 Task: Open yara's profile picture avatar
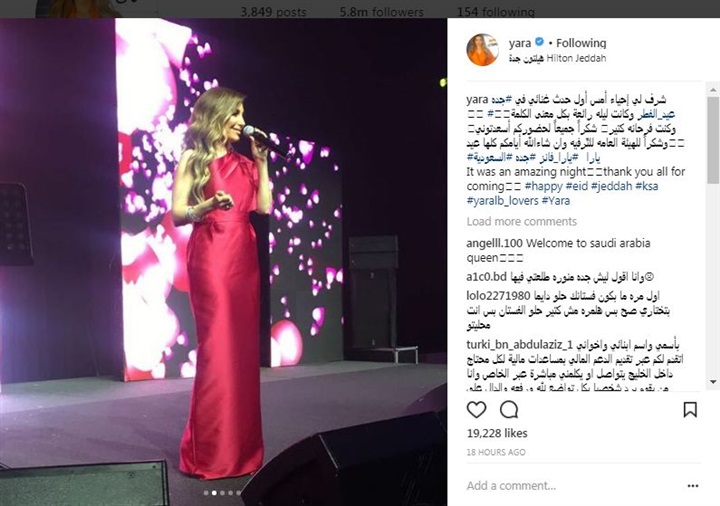(483, 50)
